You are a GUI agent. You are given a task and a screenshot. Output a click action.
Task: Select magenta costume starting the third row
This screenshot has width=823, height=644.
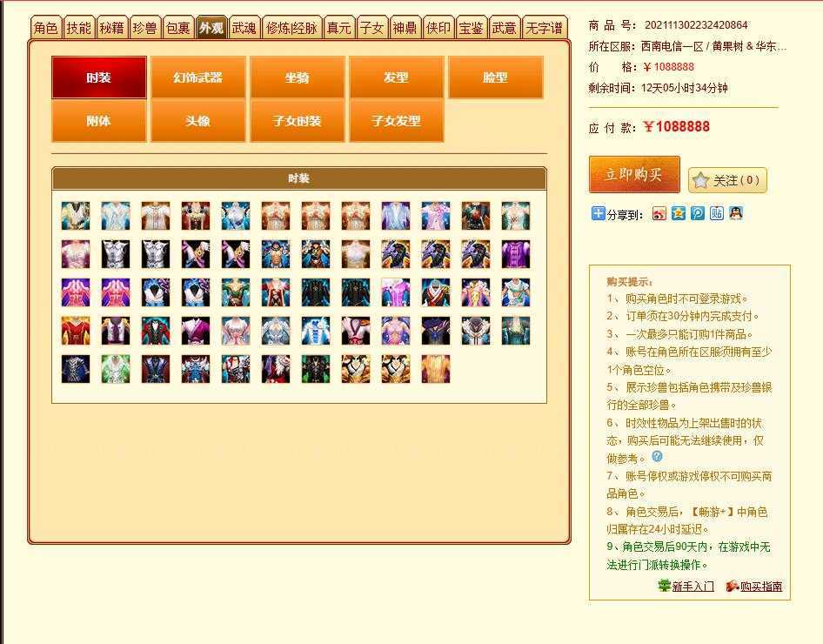(x=76, y=292)
